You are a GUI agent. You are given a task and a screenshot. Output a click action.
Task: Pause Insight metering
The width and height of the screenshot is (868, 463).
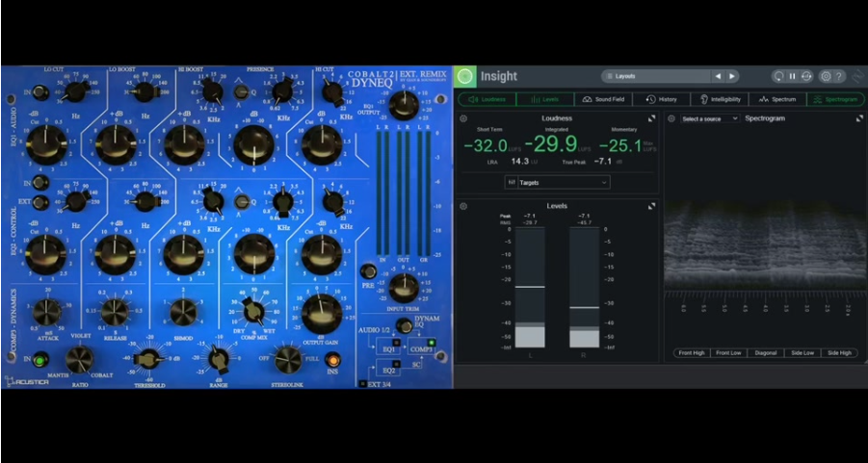[792, 76]
